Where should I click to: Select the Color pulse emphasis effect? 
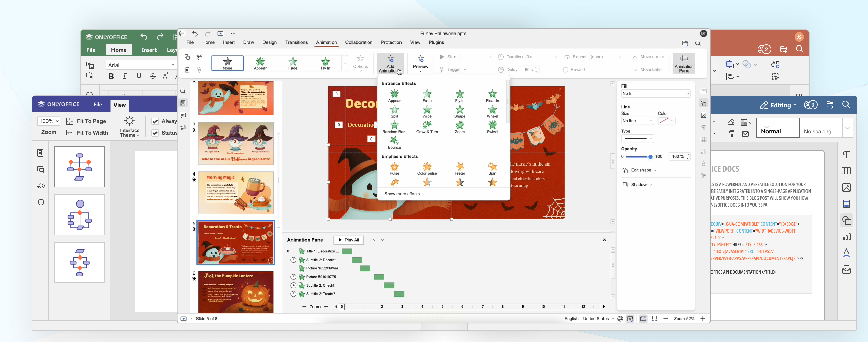pos(427,169)
